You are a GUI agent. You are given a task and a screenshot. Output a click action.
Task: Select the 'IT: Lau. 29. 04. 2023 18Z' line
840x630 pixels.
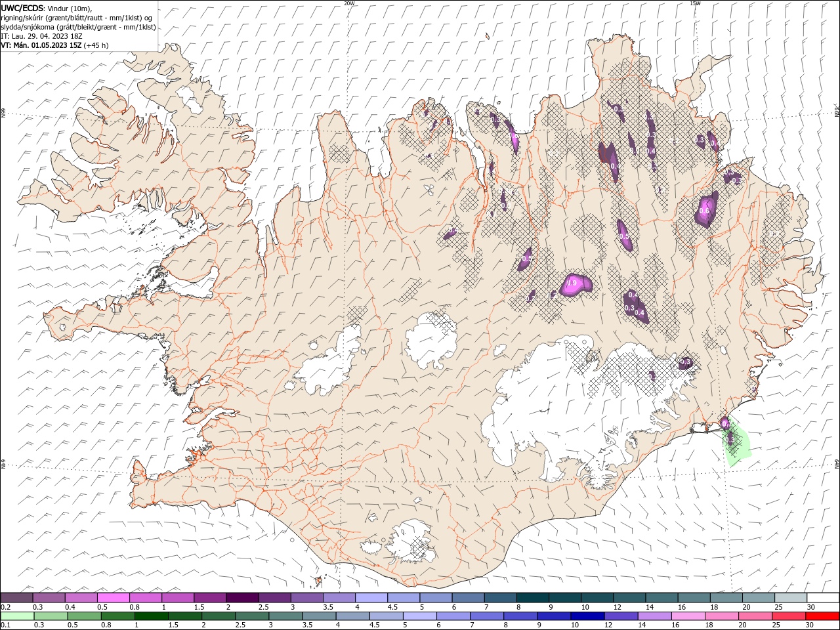(x=42, y=36)
